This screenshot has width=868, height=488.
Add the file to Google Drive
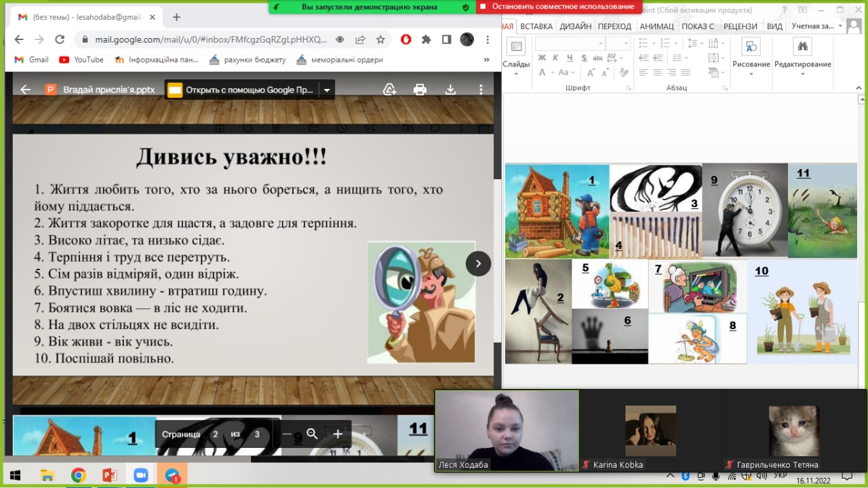click(389, 90)
